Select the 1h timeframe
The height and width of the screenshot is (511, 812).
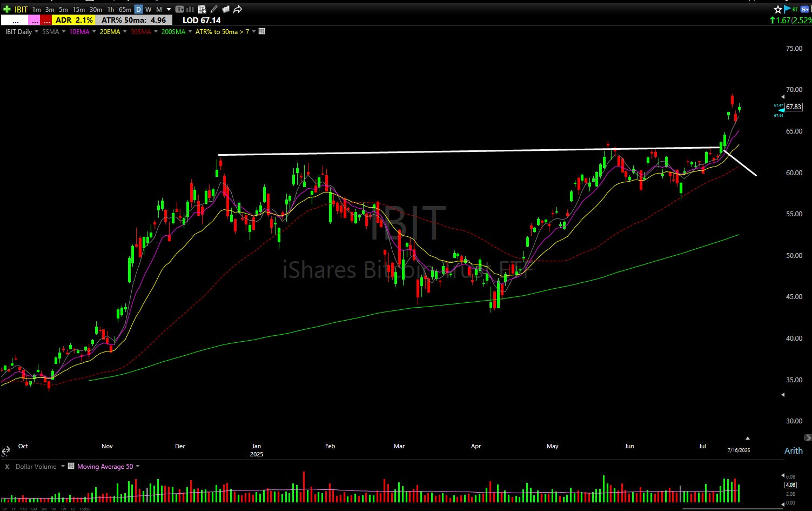pos(111,9)
